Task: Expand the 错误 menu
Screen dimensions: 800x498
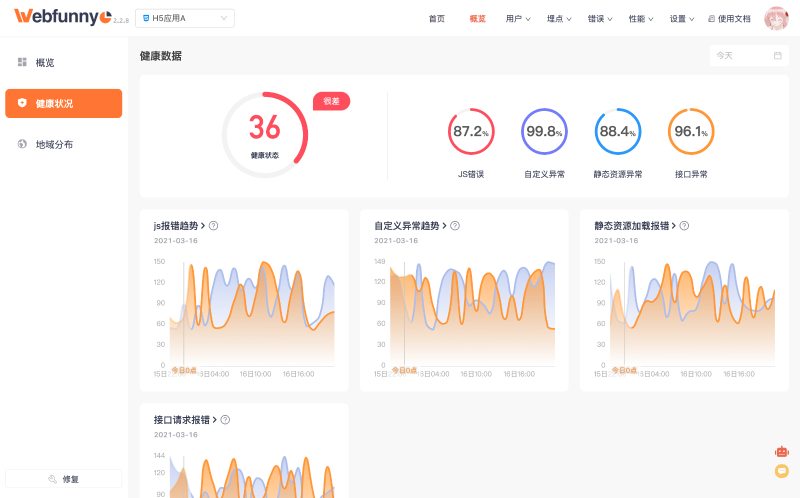Action: click(x=600, y=19)
